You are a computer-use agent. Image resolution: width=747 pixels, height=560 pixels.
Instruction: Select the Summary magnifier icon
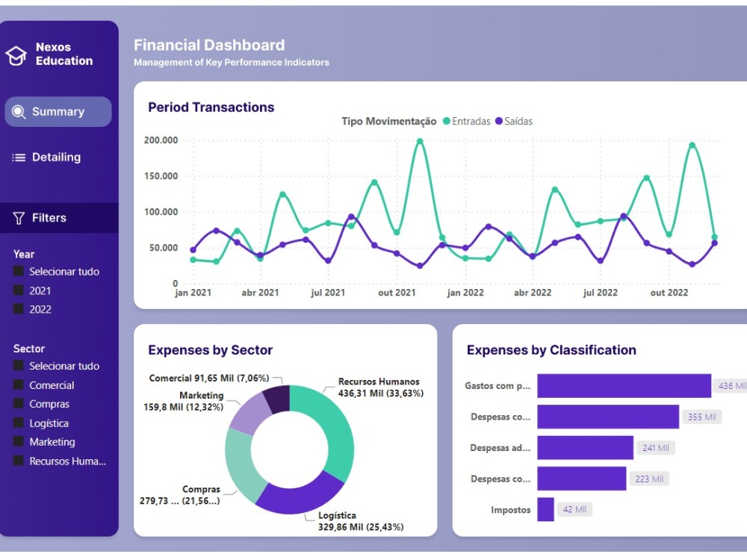(x=18, y=111)
